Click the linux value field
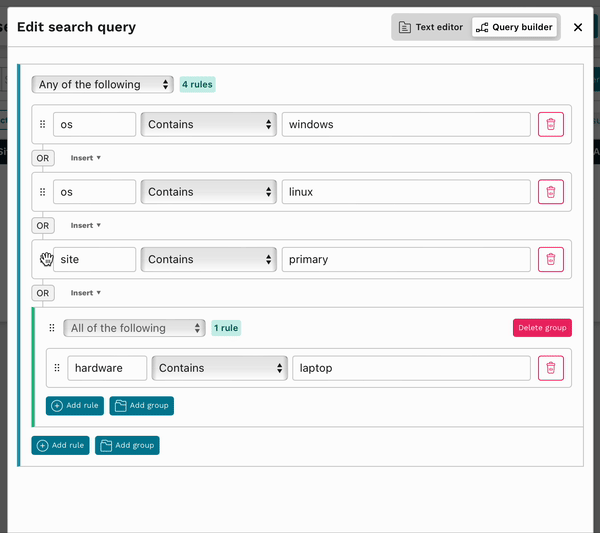600x533 pixels. coord(406,192)
